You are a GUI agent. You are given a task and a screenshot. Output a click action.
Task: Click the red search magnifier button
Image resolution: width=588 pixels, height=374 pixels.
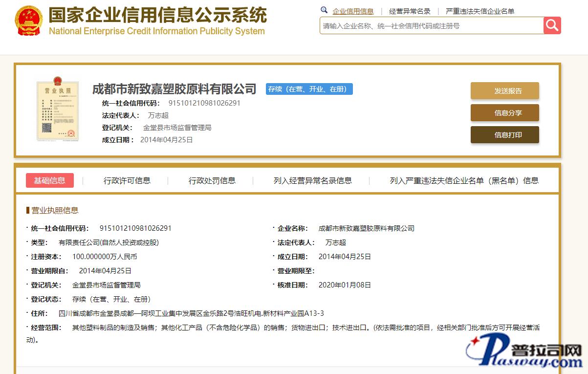(552, 25)
